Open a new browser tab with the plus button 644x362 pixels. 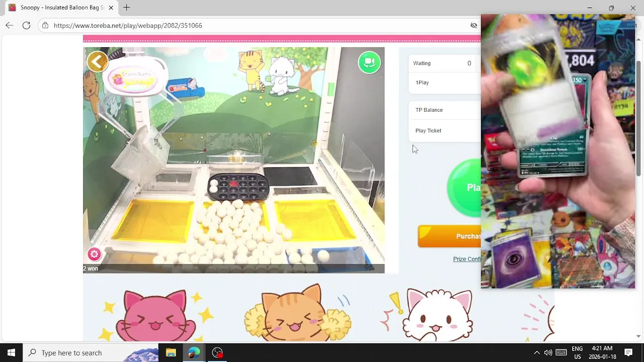[127, 8]
